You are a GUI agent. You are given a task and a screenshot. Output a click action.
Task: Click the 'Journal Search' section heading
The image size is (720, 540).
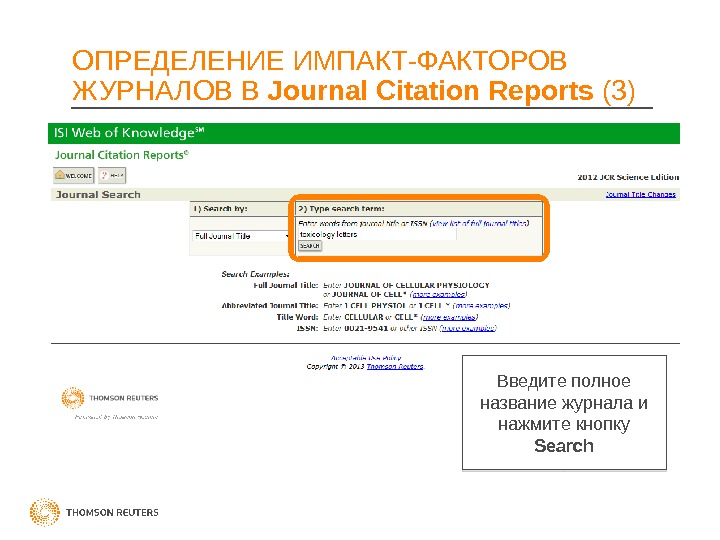click(98, 195)
